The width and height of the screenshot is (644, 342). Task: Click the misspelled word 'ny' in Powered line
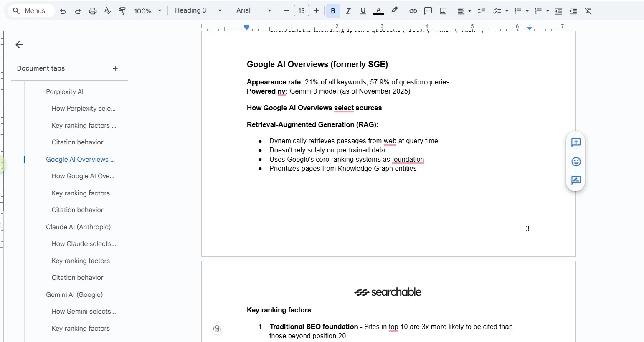pyautogui.click(x=281, y=91)
